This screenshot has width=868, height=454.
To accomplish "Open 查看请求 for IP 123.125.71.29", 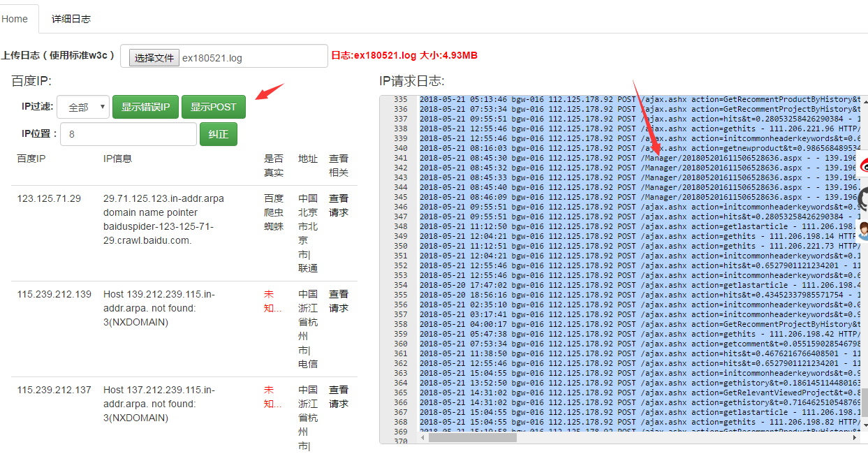I will point(339,205).
